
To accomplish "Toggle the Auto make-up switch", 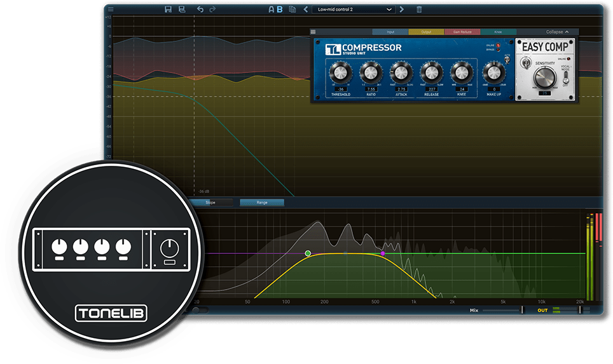I will coord(507,60).
